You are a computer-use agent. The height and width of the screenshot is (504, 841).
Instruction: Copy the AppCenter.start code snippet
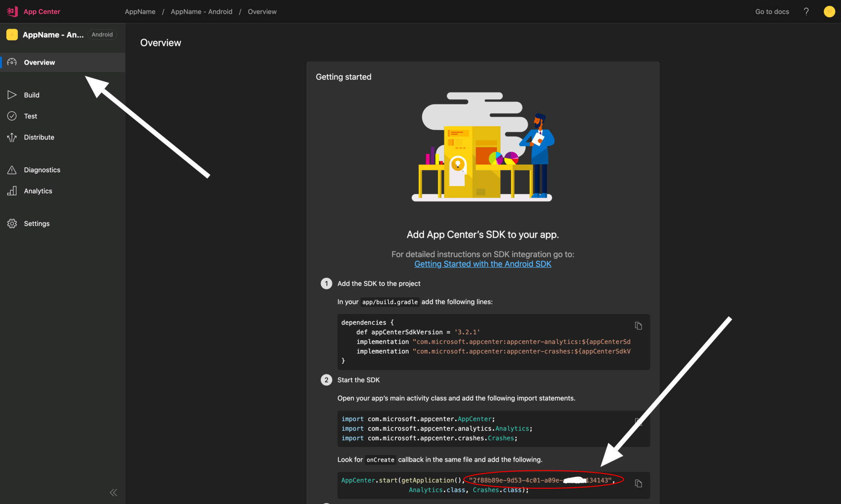tap(638, 484)
